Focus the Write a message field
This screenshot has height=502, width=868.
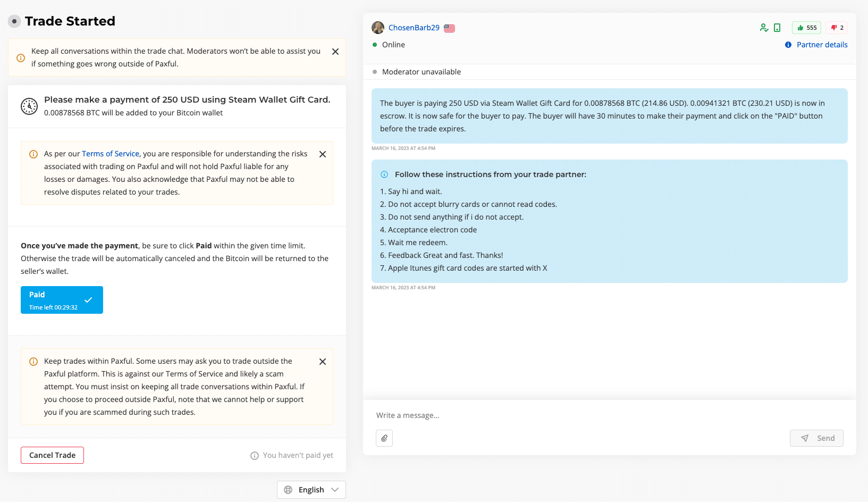coord(609,415)
